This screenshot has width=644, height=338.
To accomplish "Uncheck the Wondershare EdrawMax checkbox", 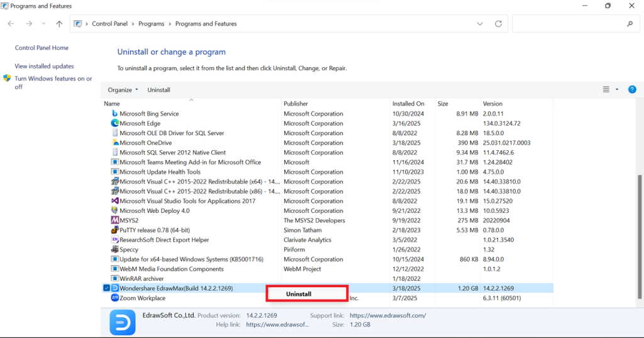I will point(106,288).
